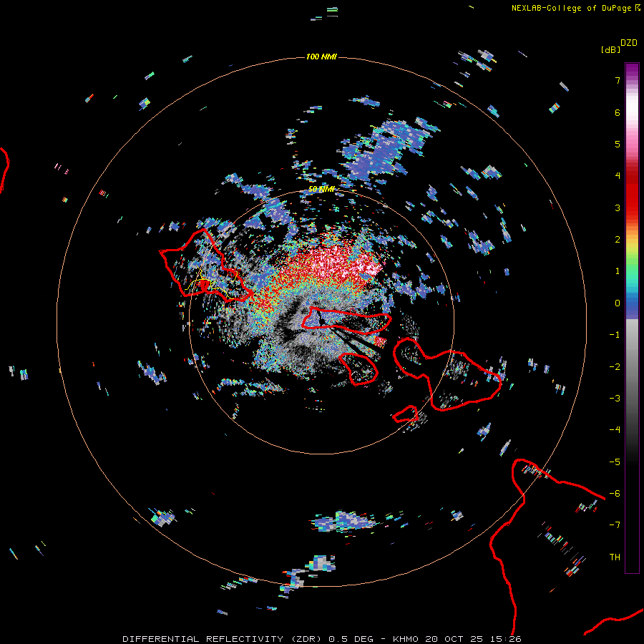Image resolution: width=644 pixels, height=644 pixels.
Task: Click the 2 tick label on color scale
Action: click(x=618, y=240)
